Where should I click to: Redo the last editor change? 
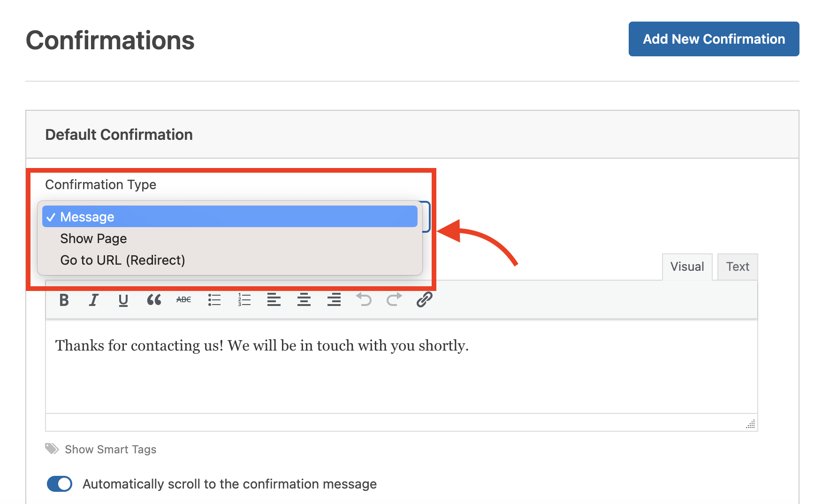tap(394, 299)
